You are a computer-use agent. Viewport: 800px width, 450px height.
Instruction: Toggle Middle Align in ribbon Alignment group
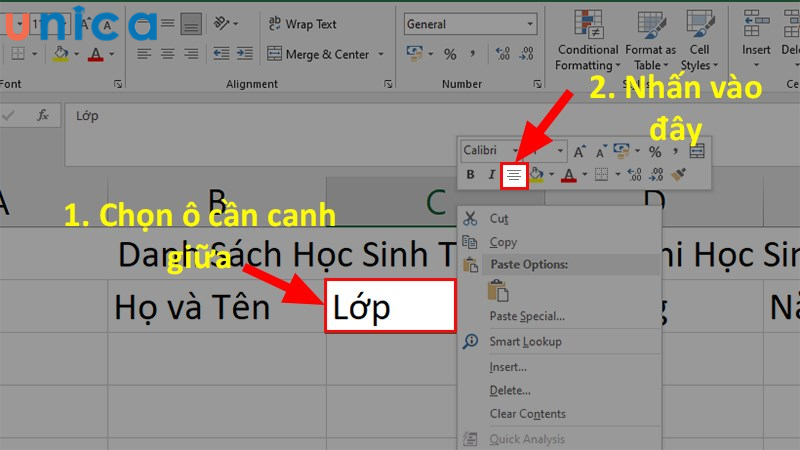pos(168,23)
